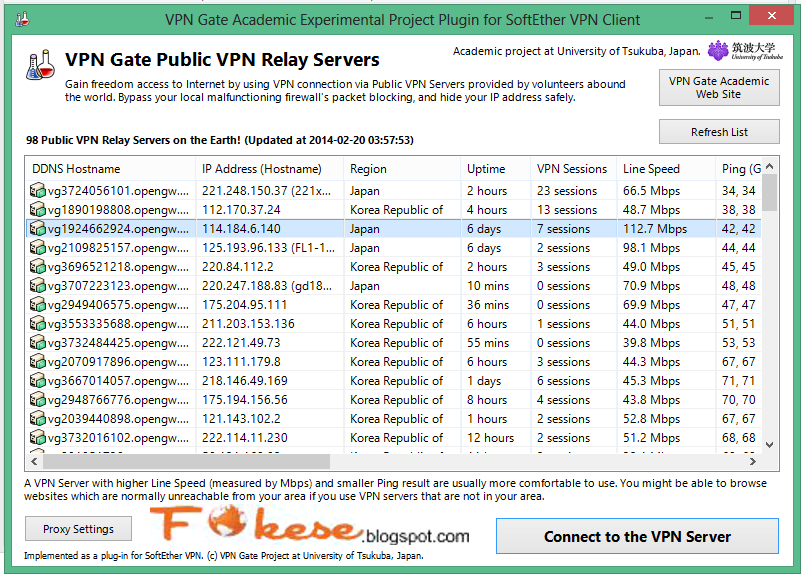The height and width of the screenshot is (574, 801).
Task: Sort list by Line Speed column header
Action: [666, 169]
